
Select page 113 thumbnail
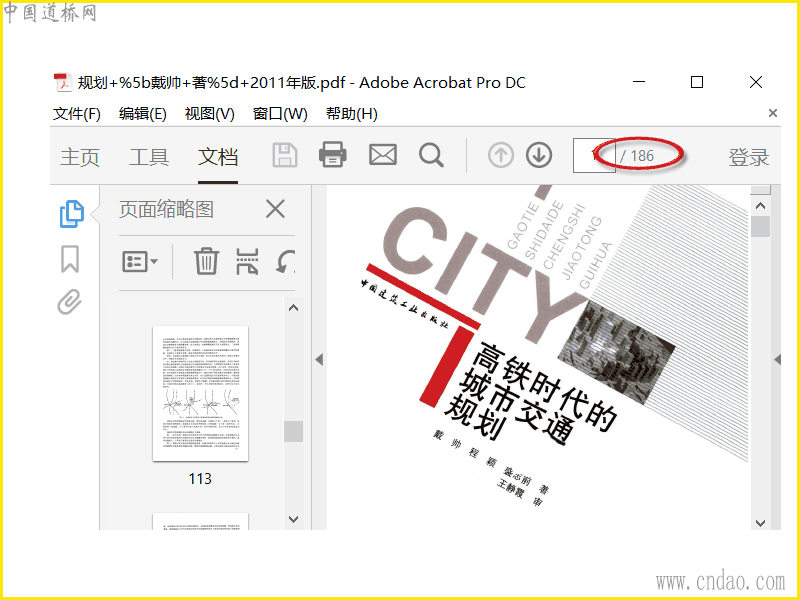point(201,393)
